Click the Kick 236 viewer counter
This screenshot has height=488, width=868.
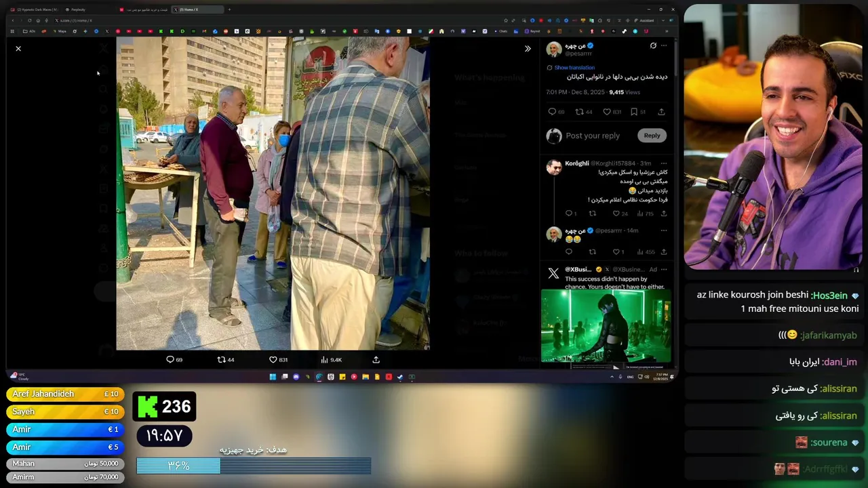tap(164, 407)
